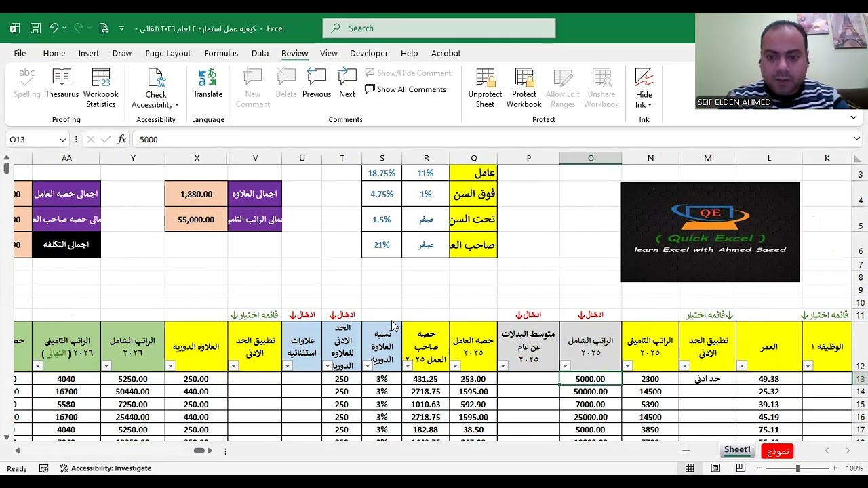Select the Sheet1 sheet tab

737,450
